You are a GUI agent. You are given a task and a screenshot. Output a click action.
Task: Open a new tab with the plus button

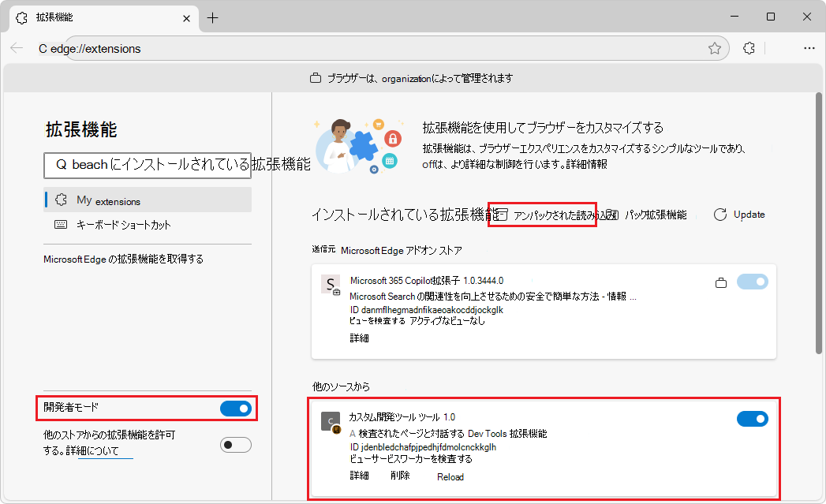pos(212,18)
